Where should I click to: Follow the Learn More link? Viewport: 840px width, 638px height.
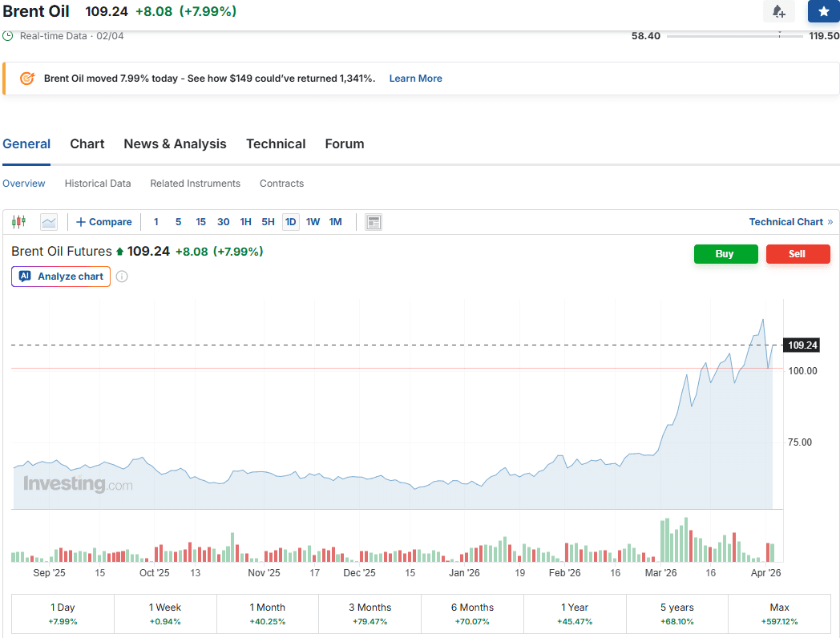[415, 79]
